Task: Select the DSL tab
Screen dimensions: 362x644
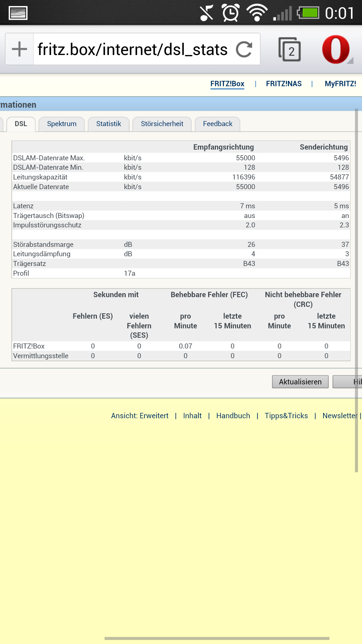Action: pyautogui.click(x=21, y=124)
